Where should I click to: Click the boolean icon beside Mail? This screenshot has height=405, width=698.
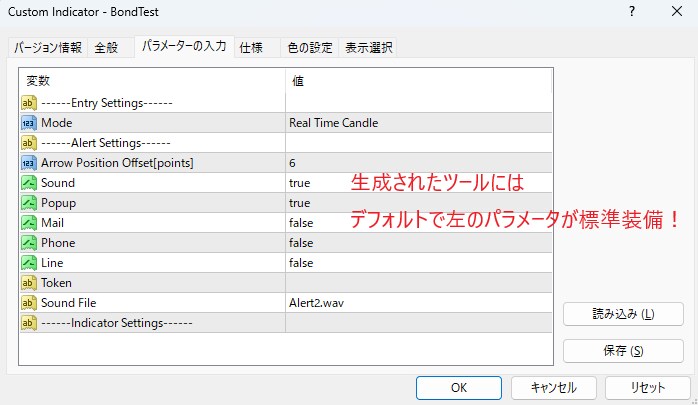pos(28,223)
